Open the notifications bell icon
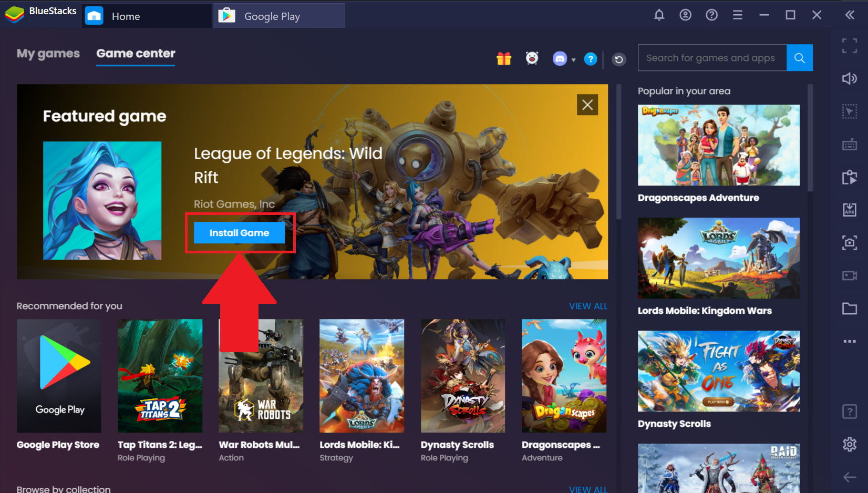 click(x=659, y=15)
